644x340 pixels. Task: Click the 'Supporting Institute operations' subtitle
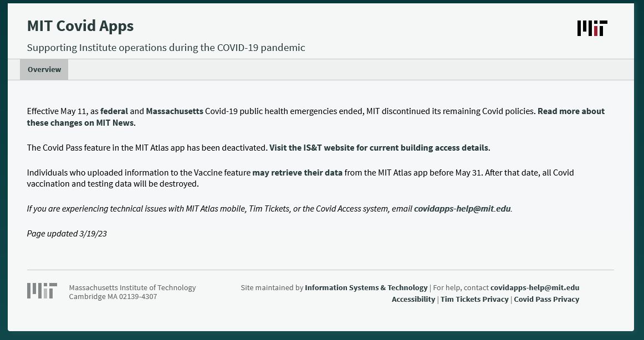click(x=166, y=48)
